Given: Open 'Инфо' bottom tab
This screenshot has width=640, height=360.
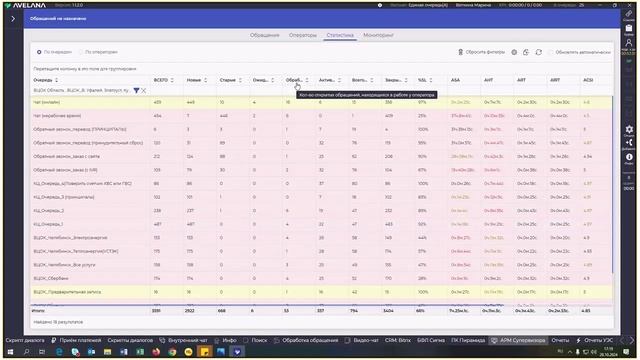Looking at the screenshot, I should (225, 340).
